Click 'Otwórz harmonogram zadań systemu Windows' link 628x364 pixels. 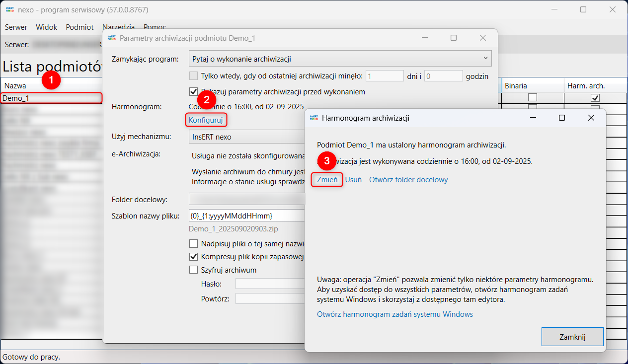click(395, 314)
